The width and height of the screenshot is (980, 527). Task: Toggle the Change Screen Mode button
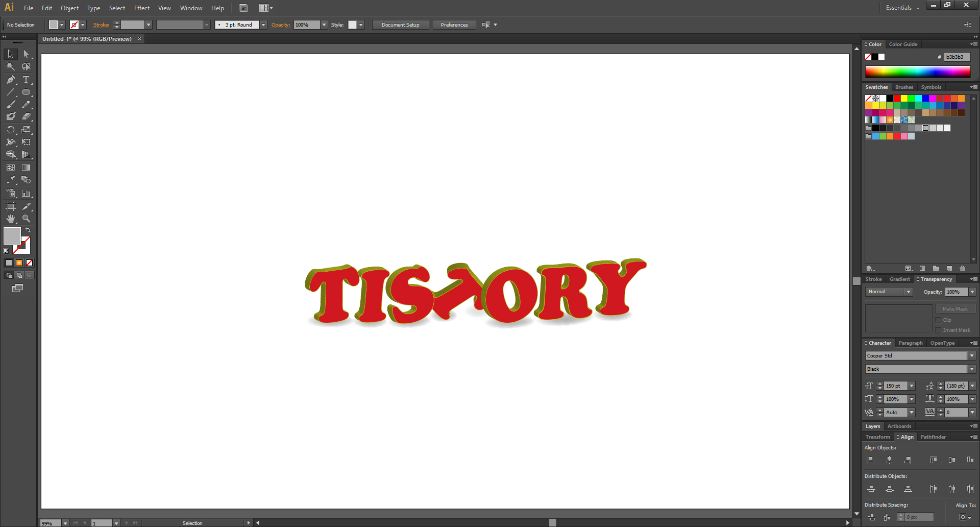[18, 289]
